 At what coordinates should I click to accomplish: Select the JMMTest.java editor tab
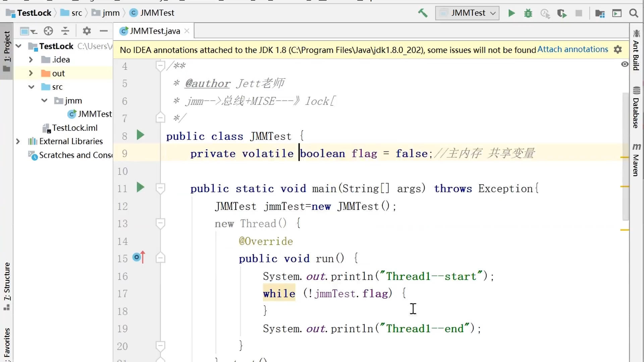click(x=154, y=31)
